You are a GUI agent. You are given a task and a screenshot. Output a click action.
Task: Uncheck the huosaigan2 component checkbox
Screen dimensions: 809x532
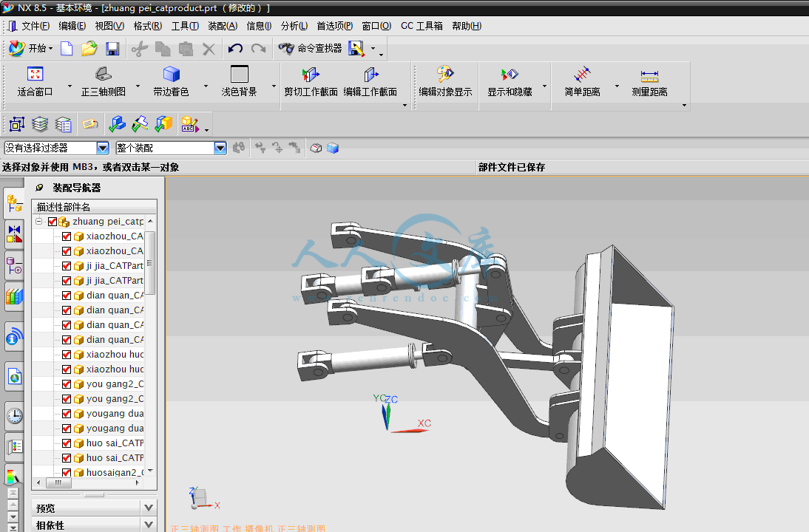pos(67,472)
